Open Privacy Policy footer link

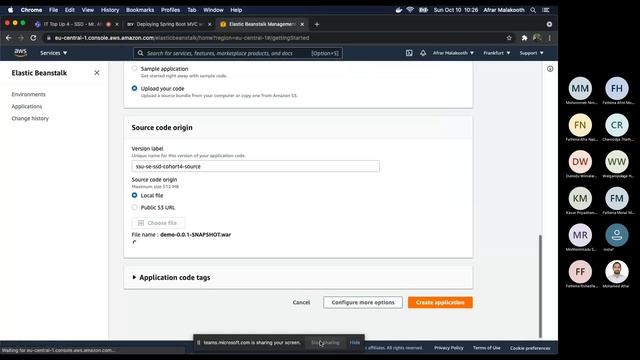[x=449, y=348]
